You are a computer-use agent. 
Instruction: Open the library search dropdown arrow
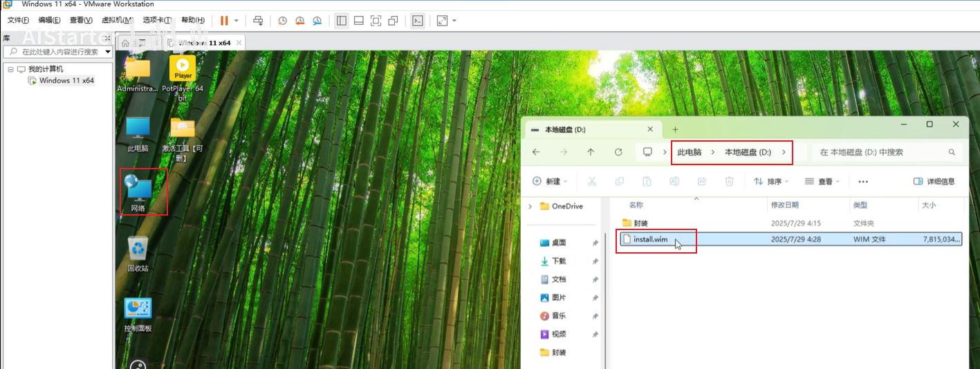(x=108, y=52)
